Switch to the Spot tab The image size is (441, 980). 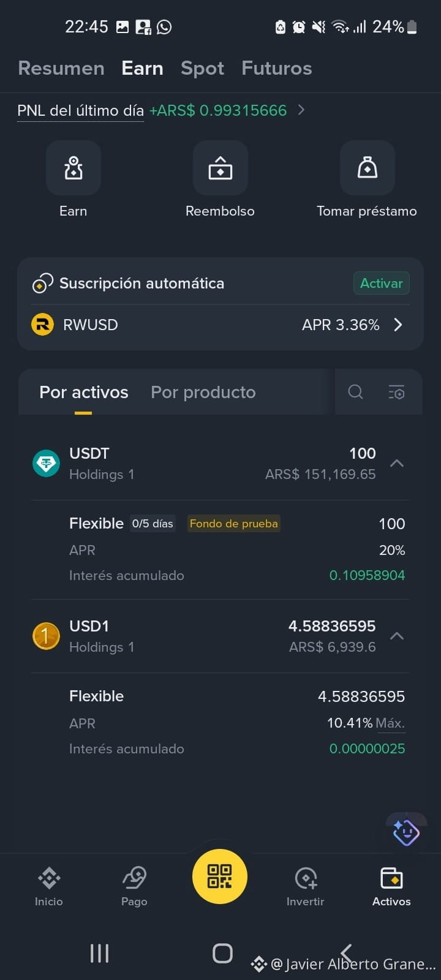[202, 68]
